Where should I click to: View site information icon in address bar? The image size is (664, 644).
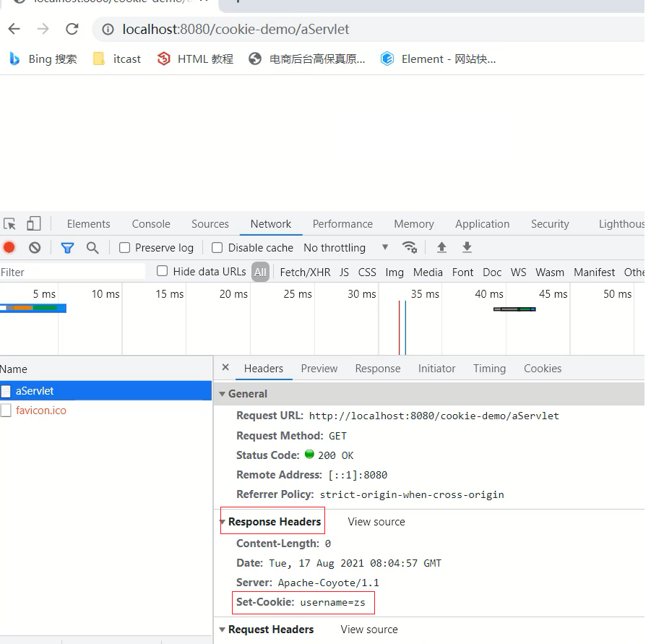[108, 29]
